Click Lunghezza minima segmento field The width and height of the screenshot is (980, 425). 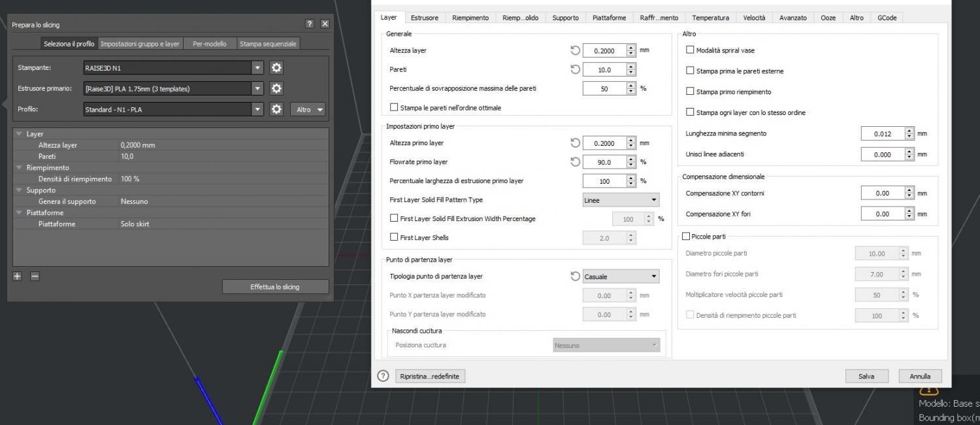[x=883, y=133]
